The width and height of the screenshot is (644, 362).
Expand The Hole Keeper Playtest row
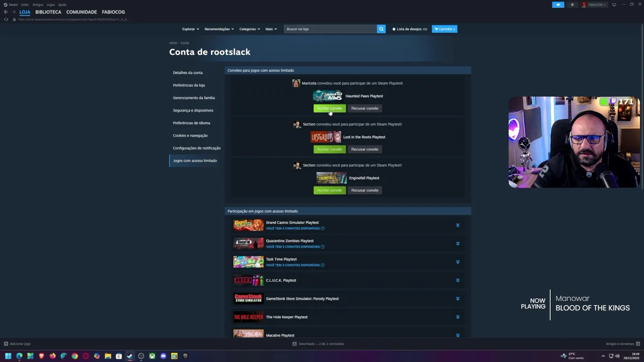[458, 317]
